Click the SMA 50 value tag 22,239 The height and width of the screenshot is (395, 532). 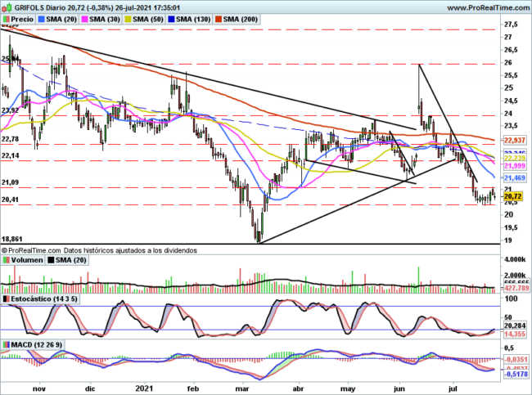(515, 159)
